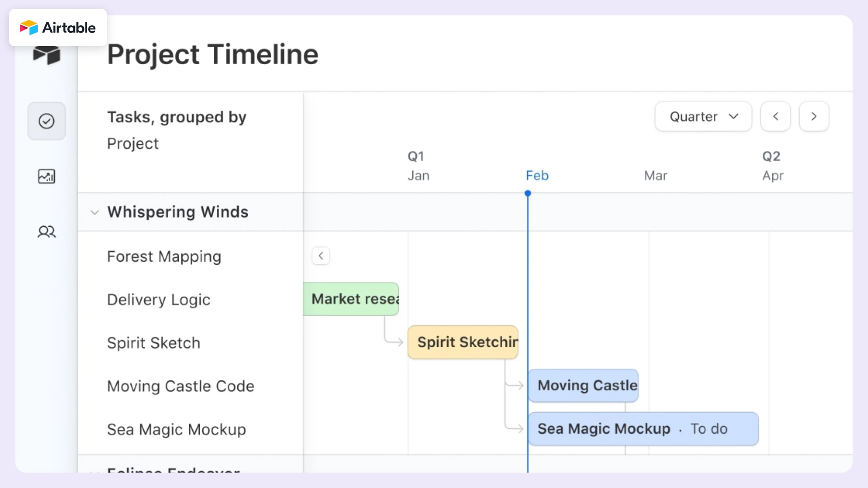Open the Quarter view dropdown

click(x=703, y=116)
